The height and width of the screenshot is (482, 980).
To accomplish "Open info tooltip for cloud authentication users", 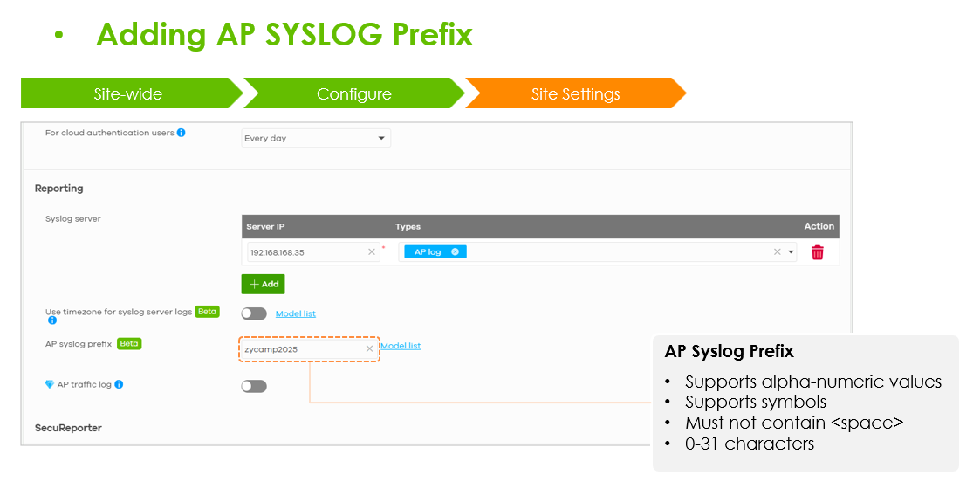I will click(182, 133).
